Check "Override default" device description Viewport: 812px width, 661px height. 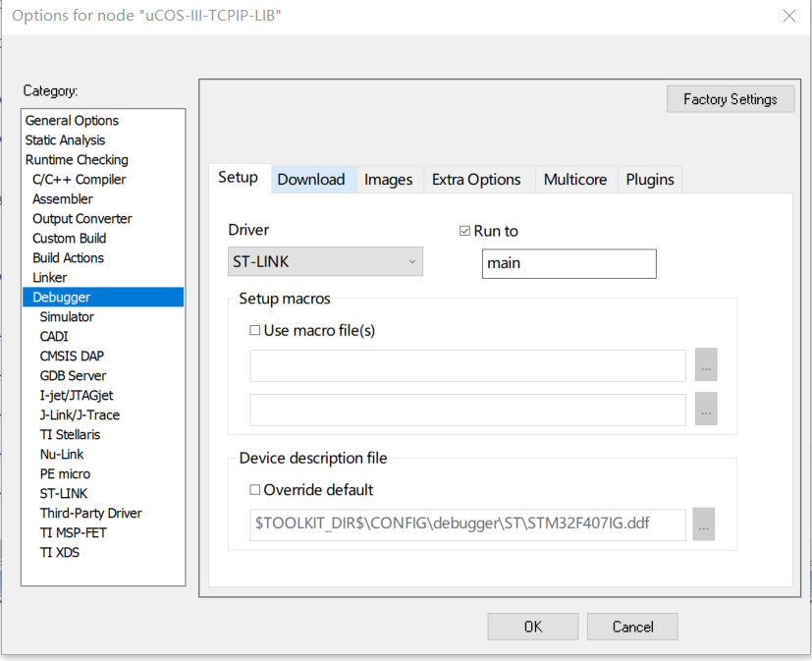[x=254, y=489]
